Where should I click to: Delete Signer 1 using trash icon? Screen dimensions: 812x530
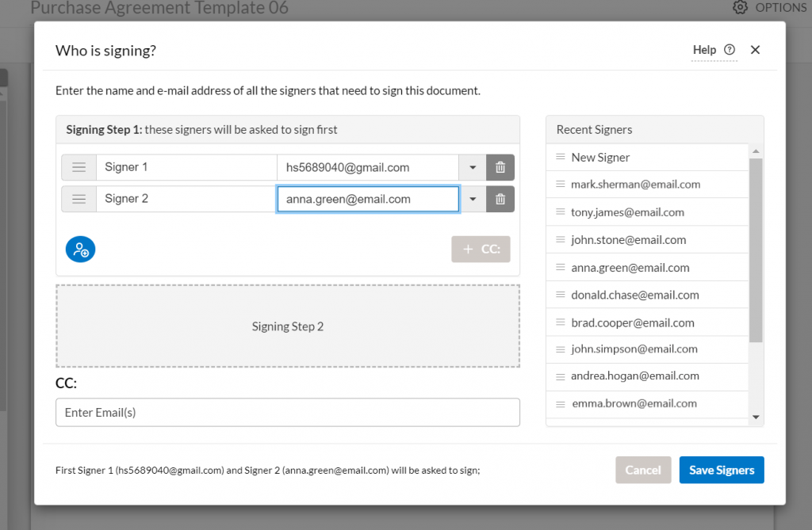point(500,167)
